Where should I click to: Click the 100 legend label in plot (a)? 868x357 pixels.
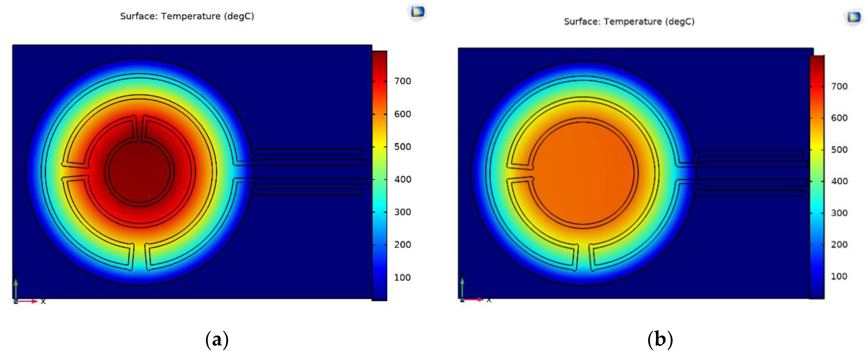coord(402,278)
